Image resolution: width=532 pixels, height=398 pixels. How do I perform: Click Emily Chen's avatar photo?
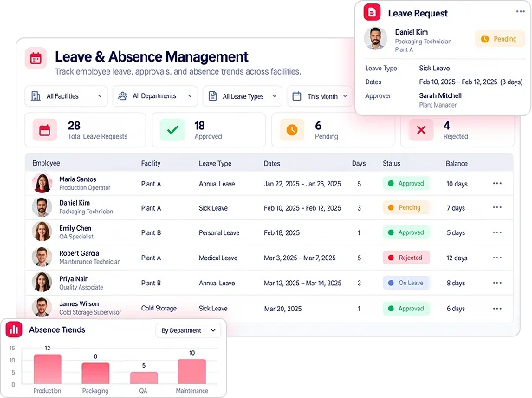(x=42, y=232)
